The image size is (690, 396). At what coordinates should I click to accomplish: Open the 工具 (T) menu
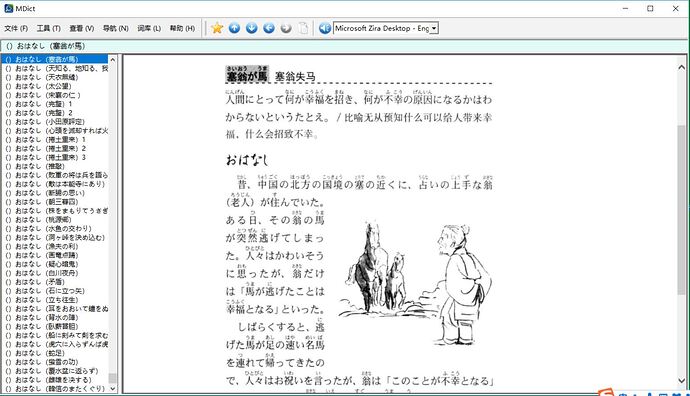coord(48,28)
